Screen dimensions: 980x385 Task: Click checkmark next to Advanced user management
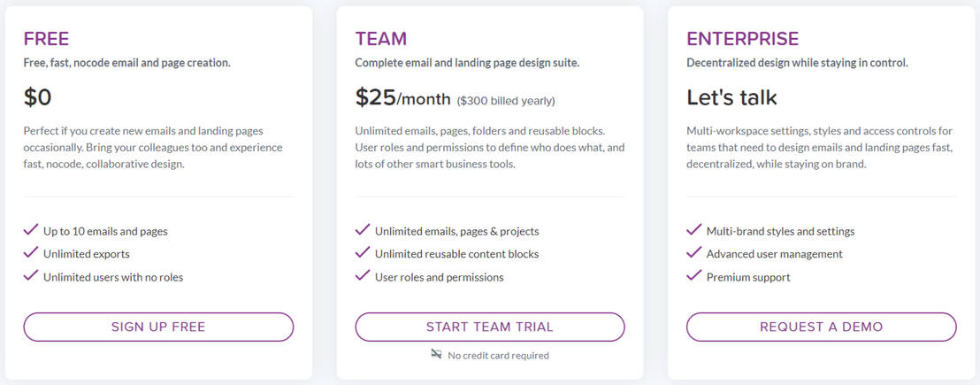(693, 253)
